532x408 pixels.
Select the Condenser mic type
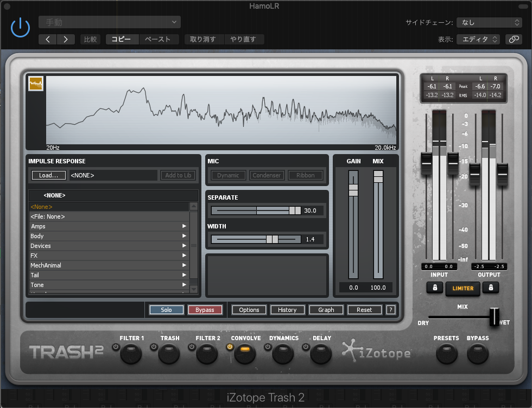click(x=267, y=175)
